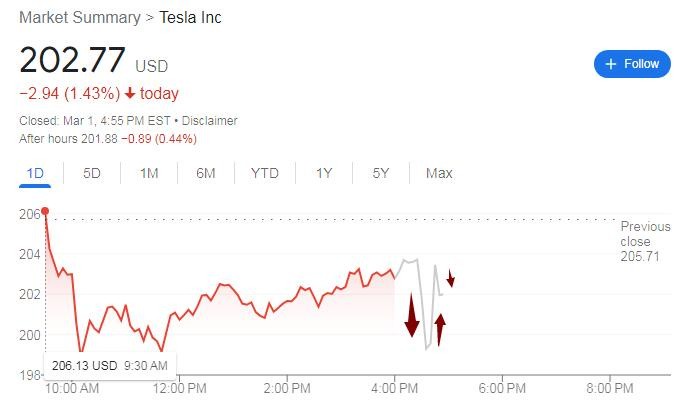Screen dimensions: 675x411
Task: Click the 206.13 USD 9:30 AM tooltip
Action: point(100,366)
